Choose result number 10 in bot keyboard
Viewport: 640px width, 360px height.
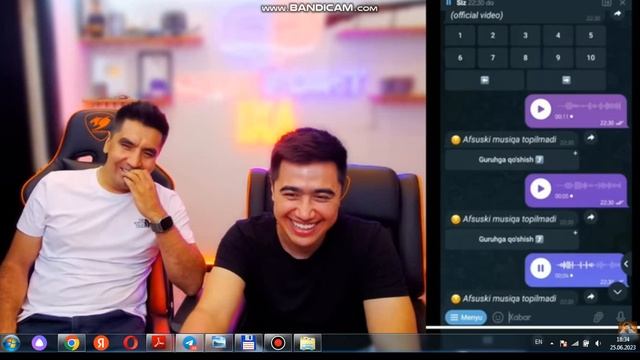(591, 58)
